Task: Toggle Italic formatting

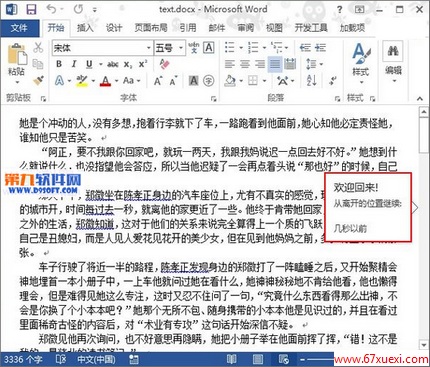Action: [x=74, y=64]
